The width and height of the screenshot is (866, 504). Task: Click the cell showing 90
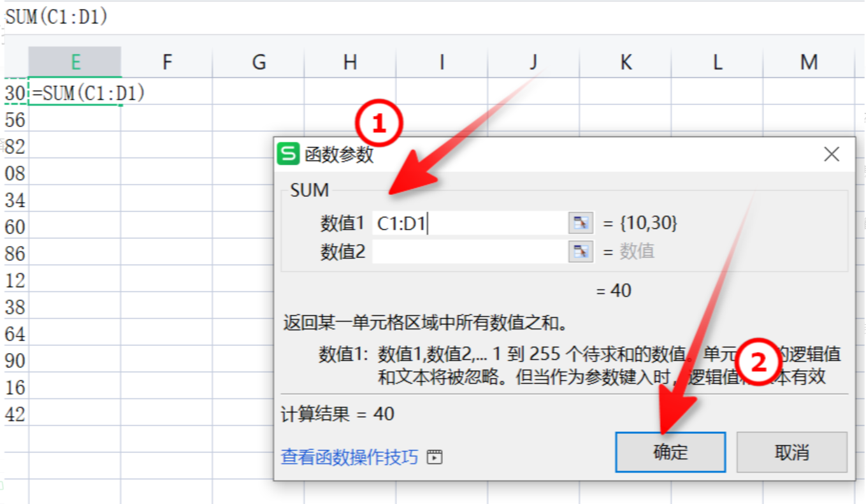(x=15, y=361)
